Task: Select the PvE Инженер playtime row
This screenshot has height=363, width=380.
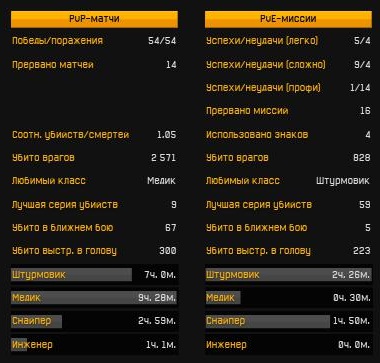Action: [x=288, y=344]
